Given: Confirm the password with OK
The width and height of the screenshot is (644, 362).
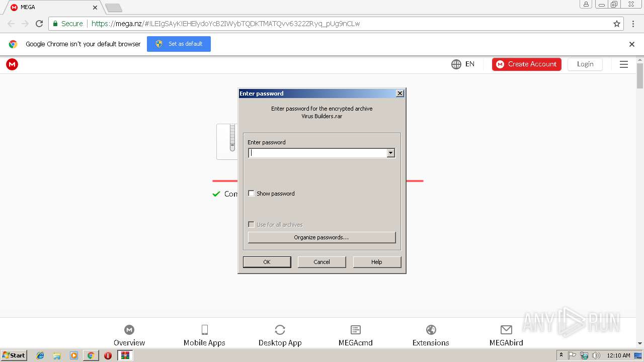Looking at the screenshot, I should (x=267, y=262).
